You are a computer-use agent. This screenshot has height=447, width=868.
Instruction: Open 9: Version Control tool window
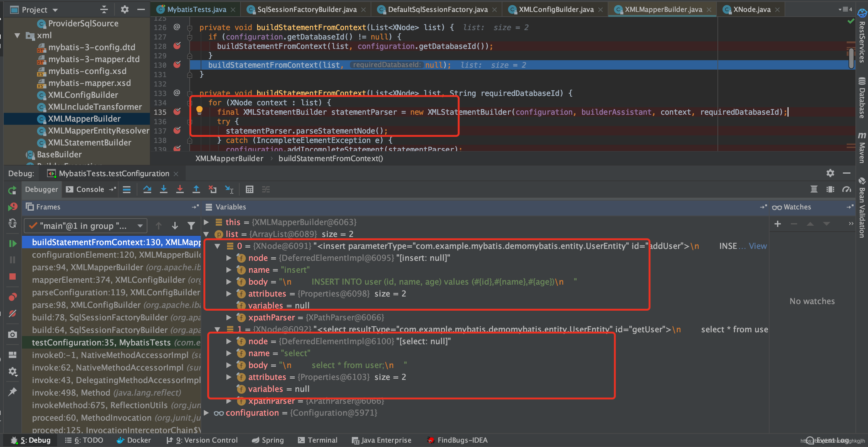(x=202, y=440)
